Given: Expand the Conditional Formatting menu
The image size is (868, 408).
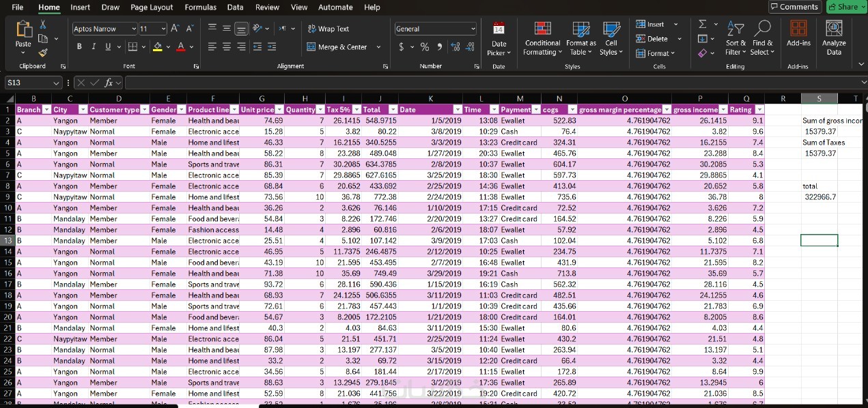Looking at the screenshot, I should [542, 38].
